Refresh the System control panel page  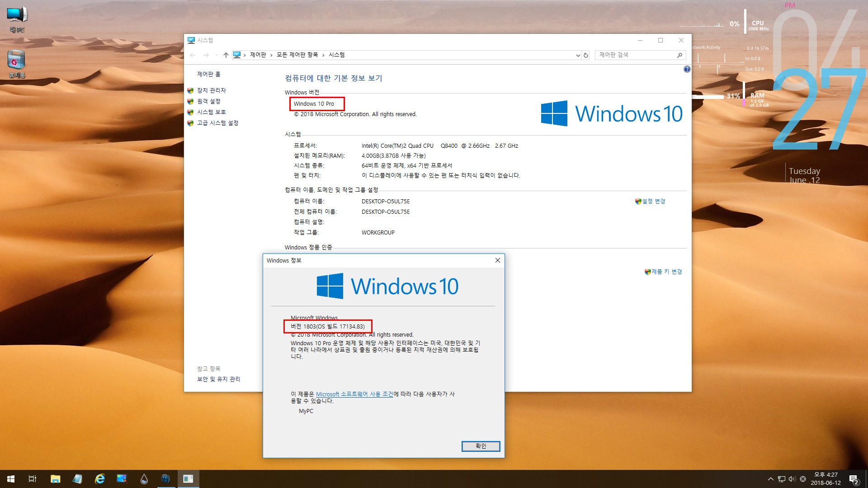click(586, 55)
